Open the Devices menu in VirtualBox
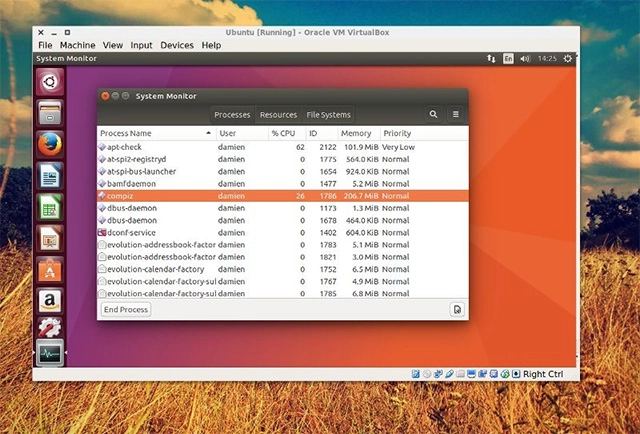The height and width of the screenshot is (434, 640). [177, 45]
